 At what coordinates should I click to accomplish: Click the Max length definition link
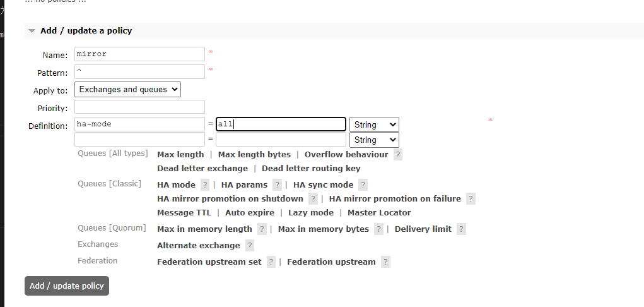pos(180,155)
